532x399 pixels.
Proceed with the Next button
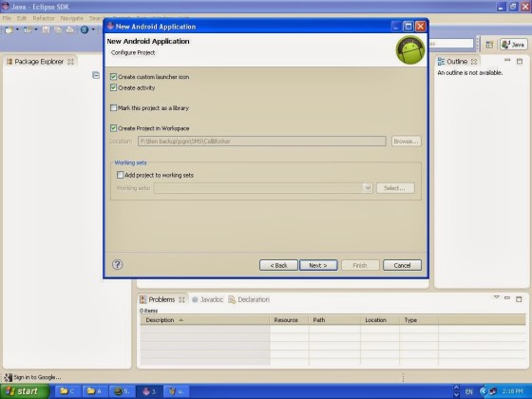click(x=318, y=265)
